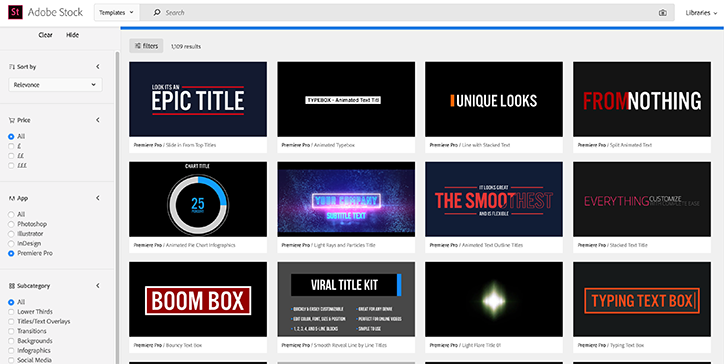
Task: Open the Libraries dropdown
Action: [x=701, y=13]
